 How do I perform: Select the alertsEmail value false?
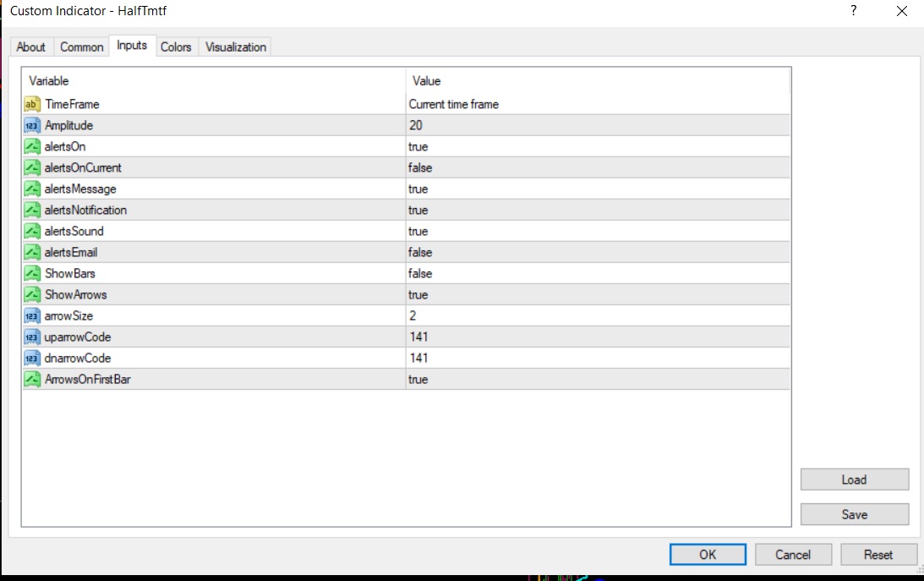[420, 253]
